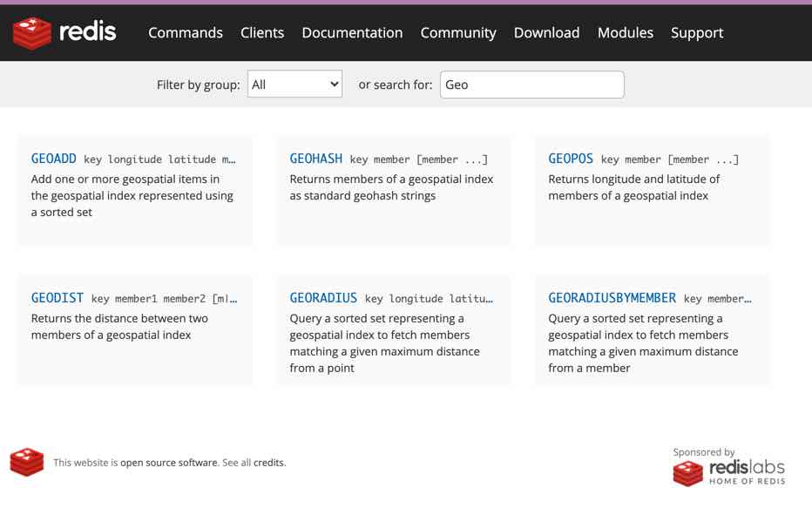Expand the Filter by group dropdown
Screen dimensions: 812x515
294,85
